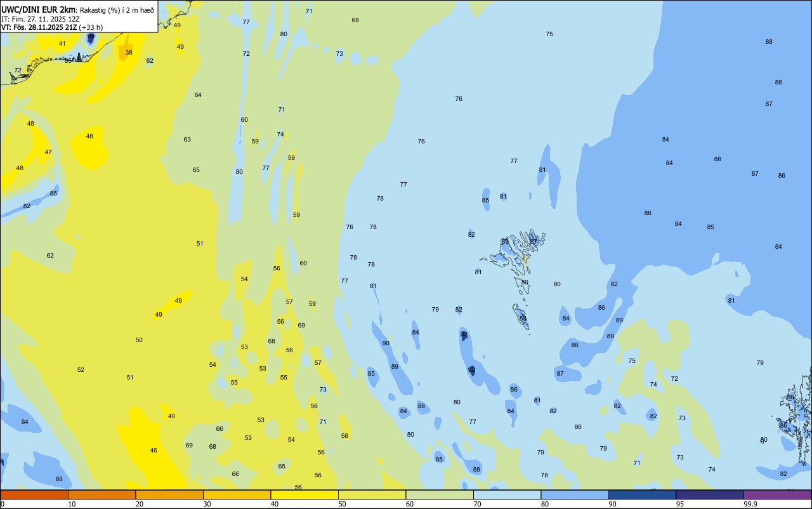Click the map humidity value '64'
812x509 pixels.
[x=198, y=95]
